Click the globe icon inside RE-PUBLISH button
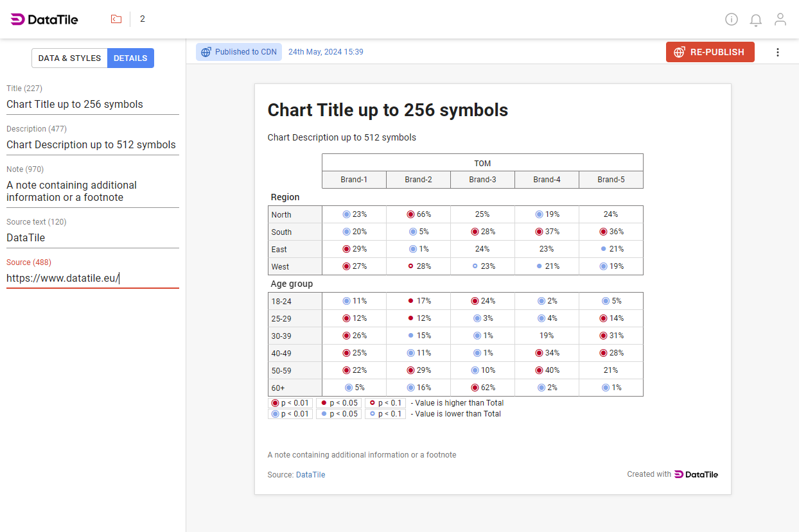This screenshot has height=532, width=799. pyautogui.click(x=680, y=52)
